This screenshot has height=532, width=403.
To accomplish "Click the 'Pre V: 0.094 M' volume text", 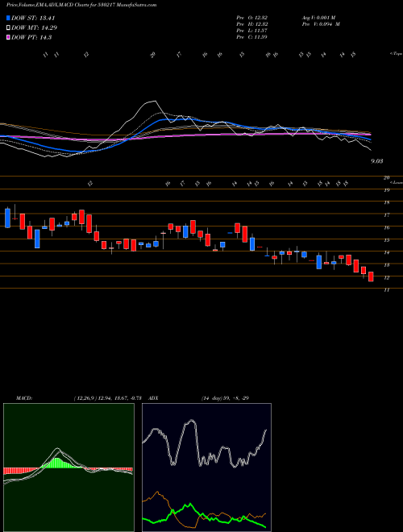I will 321,24.
